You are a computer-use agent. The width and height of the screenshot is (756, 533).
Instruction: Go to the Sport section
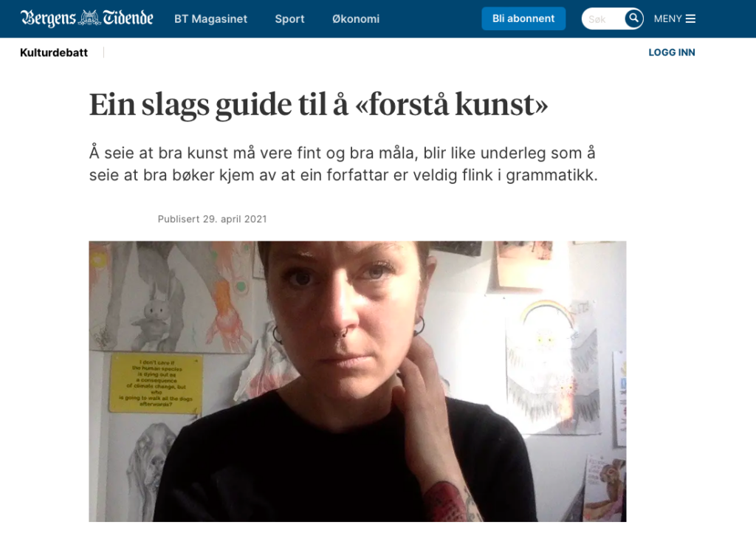[x=289, y=18]
